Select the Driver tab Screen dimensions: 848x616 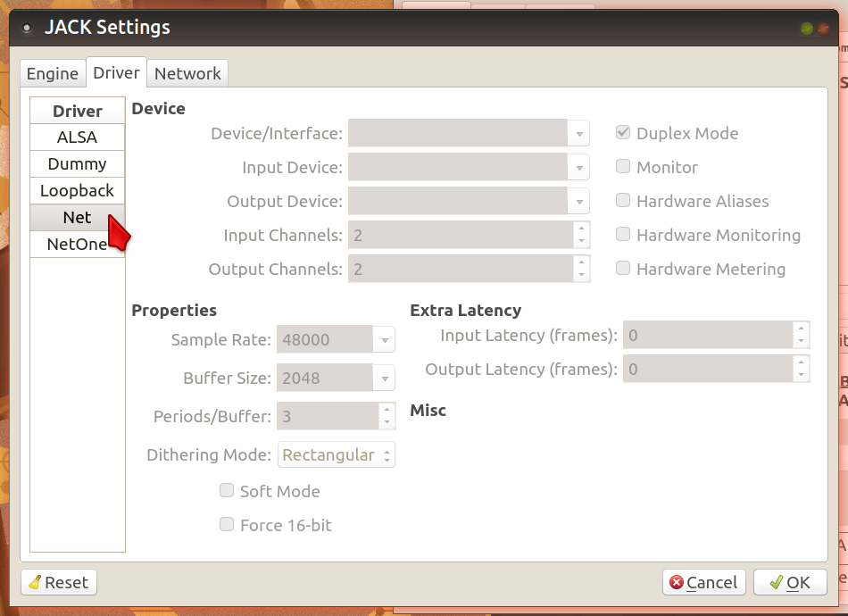tap(116, 72)
